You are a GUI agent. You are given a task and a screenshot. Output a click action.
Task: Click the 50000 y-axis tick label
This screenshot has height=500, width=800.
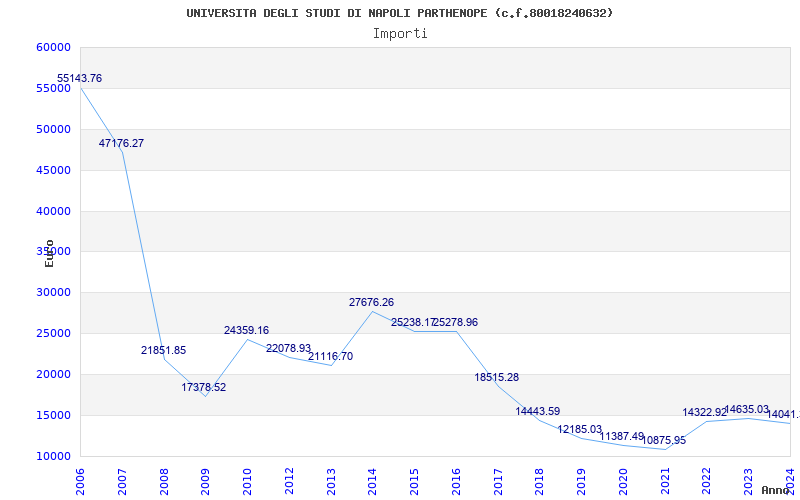point(53,129)
